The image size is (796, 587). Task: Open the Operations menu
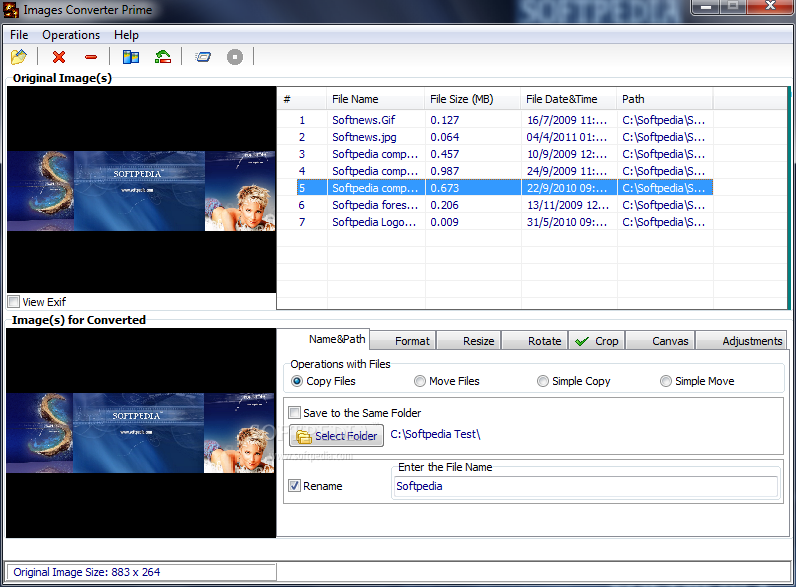pyautogui.click(x=71, y=35)
